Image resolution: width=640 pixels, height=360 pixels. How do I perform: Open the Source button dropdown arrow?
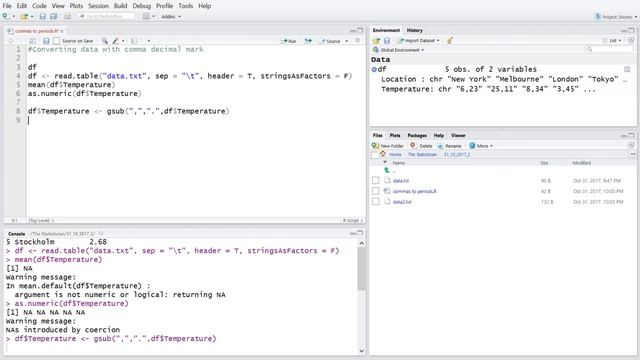click(347, 41)
